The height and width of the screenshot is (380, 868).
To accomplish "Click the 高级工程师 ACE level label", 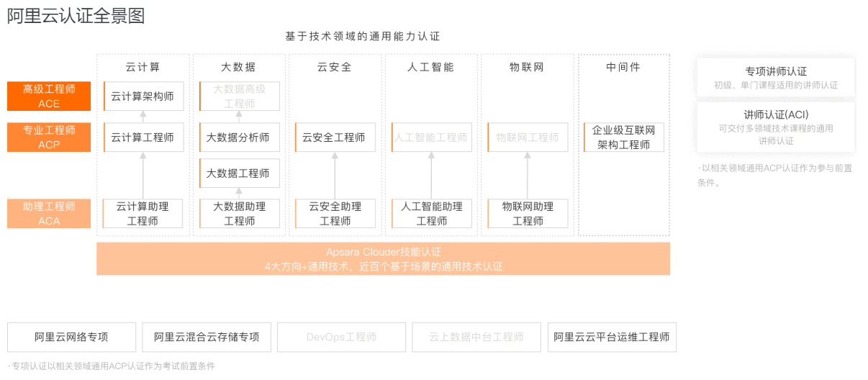I will [49, 96].
